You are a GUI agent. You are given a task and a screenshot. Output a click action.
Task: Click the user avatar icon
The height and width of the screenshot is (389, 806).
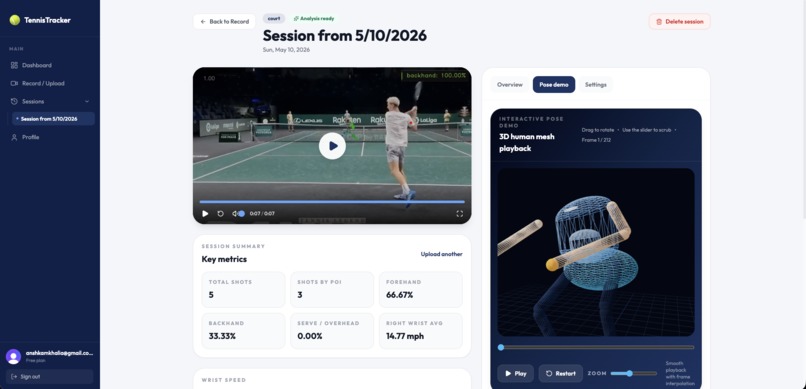(13, 356)
